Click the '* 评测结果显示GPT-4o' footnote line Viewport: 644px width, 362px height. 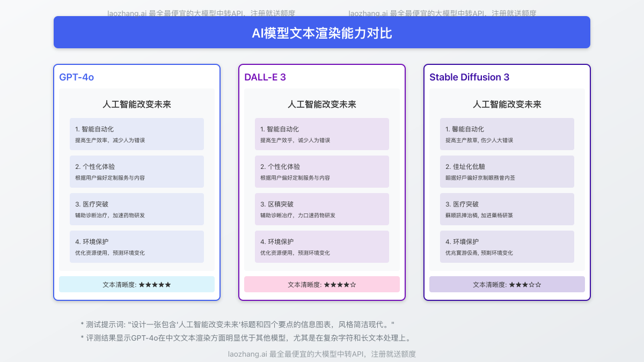click(246, 338)
